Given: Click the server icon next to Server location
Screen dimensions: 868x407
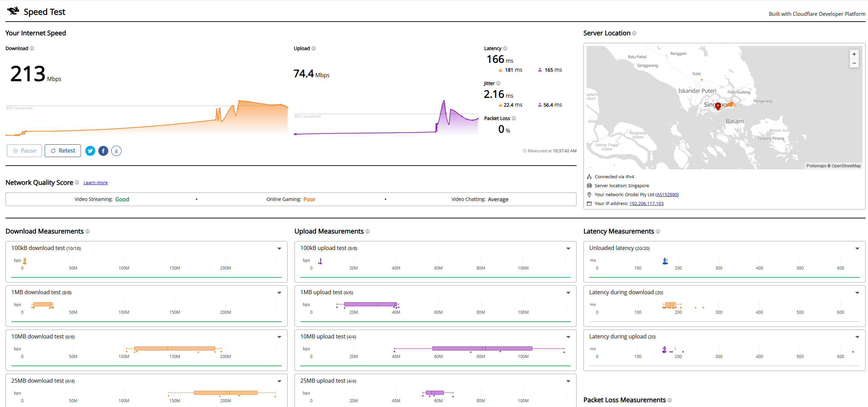Looking at the screenshot, I should click(x=589, y=186).
